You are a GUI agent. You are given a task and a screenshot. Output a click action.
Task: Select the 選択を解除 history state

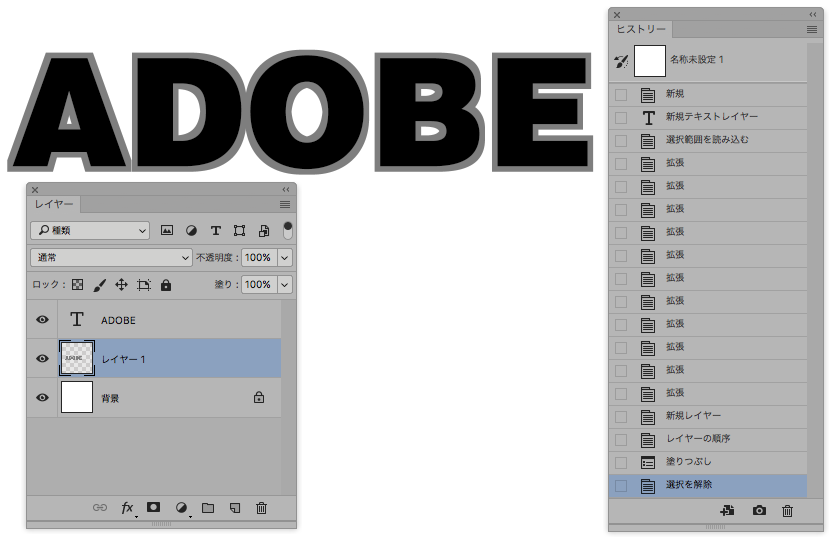point(708,486)
